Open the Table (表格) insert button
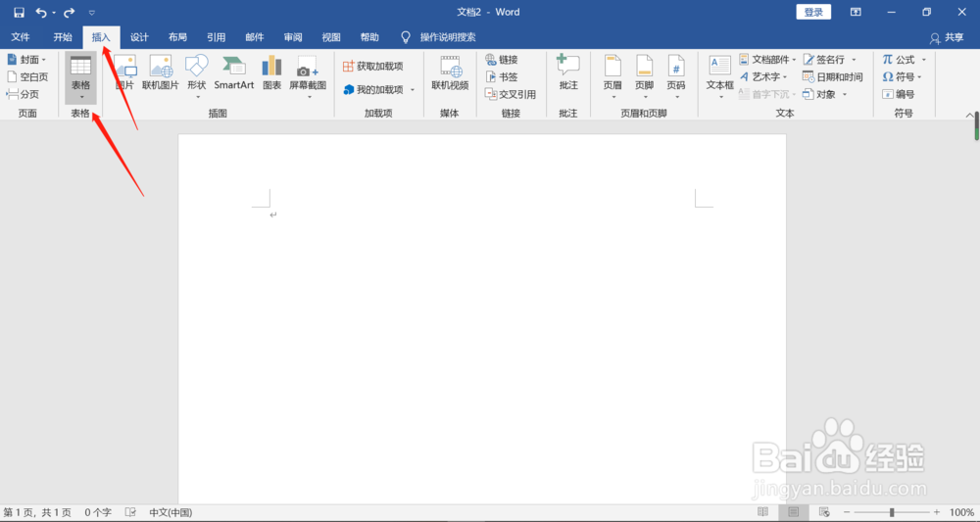The width and height of the screenshot is (980, 522). [x=80, y=77]
